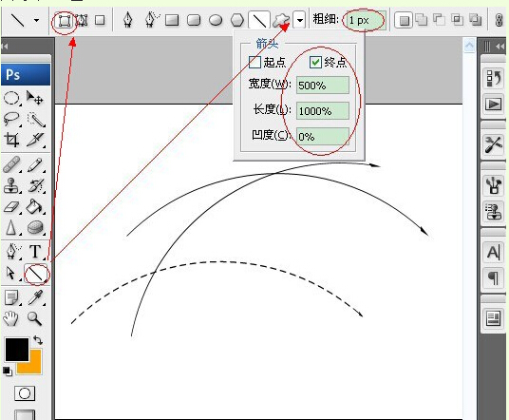Select the Horizontal Type tool
This screenshot has width=509, height=420.
(x=35, y=252)
